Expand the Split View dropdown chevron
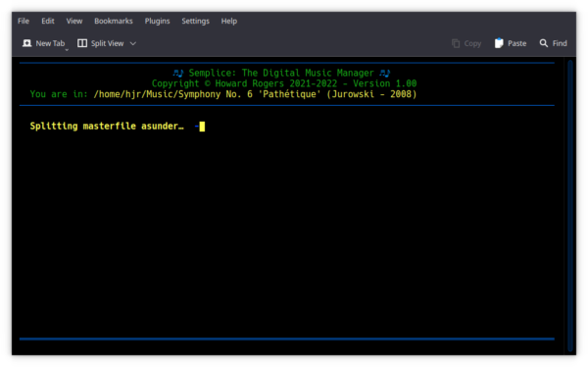Image resolution: width=588 pixels, height=367 pixels. point(132,43)
